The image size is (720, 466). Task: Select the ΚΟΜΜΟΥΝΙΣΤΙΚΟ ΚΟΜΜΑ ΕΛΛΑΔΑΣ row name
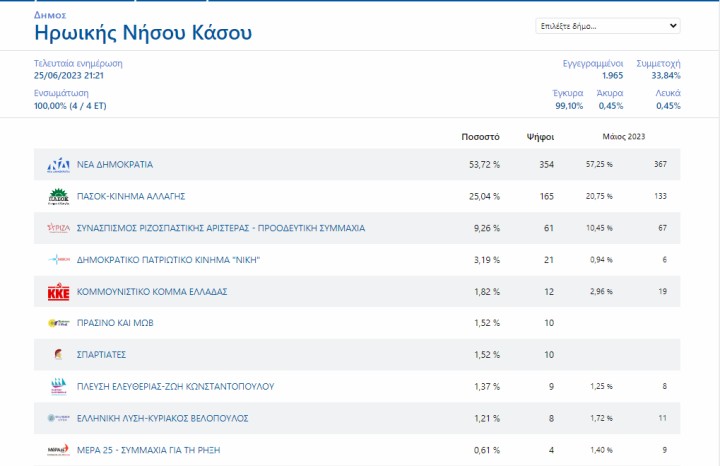pyautogui.click(x=152, y=292)
